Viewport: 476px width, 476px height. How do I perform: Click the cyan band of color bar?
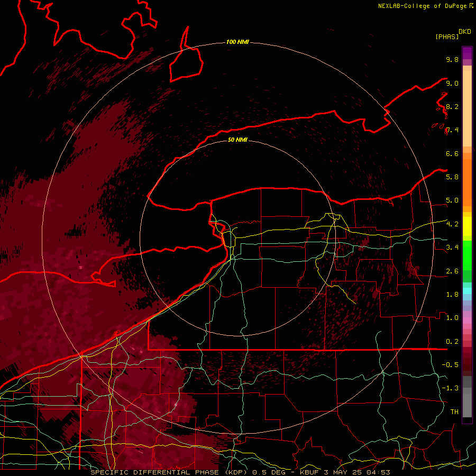pyautogui.click(x=467, y=291)
